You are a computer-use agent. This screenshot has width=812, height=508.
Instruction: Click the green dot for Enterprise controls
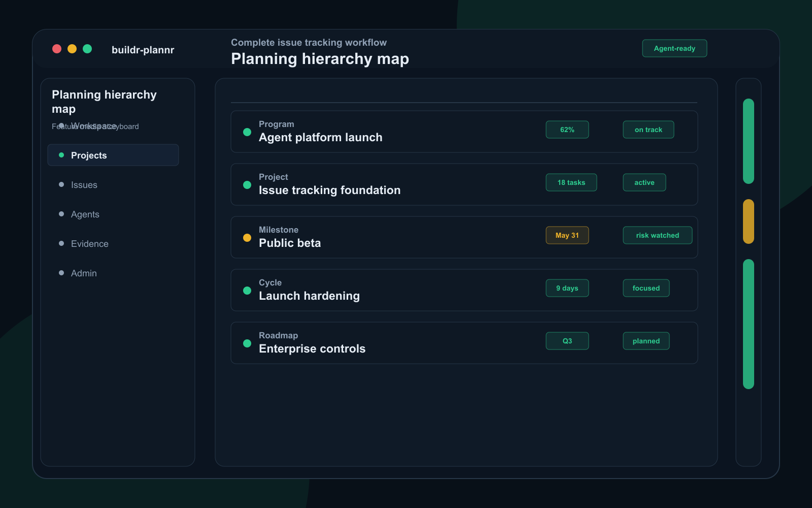(x=247, y=343)
